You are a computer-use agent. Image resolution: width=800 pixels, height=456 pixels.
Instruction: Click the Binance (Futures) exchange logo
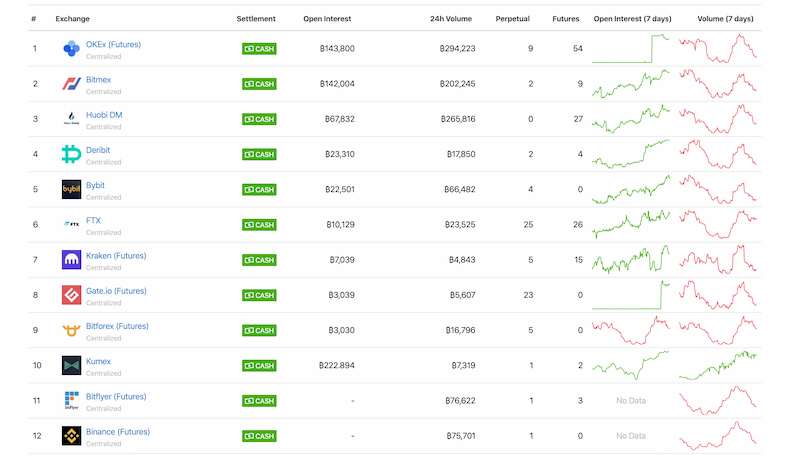[71, 436]
